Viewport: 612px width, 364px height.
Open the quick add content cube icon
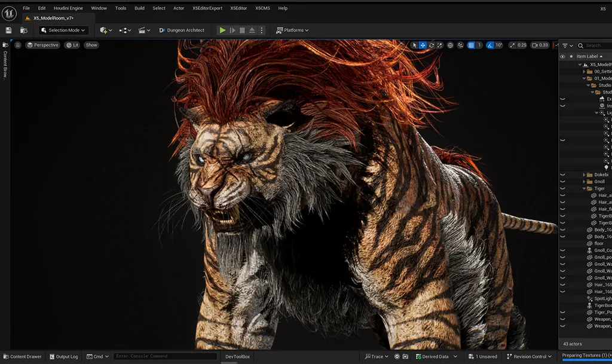coord(106,30)
